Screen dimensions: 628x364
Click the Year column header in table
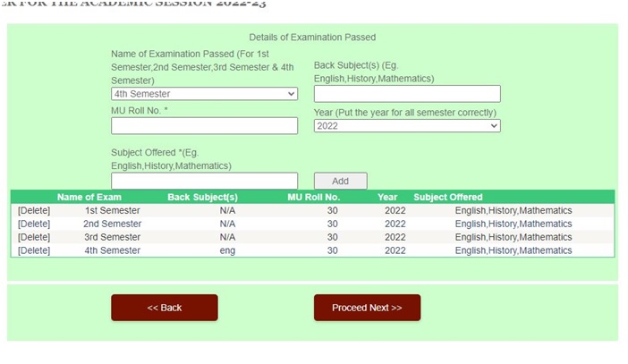[387, 198]
